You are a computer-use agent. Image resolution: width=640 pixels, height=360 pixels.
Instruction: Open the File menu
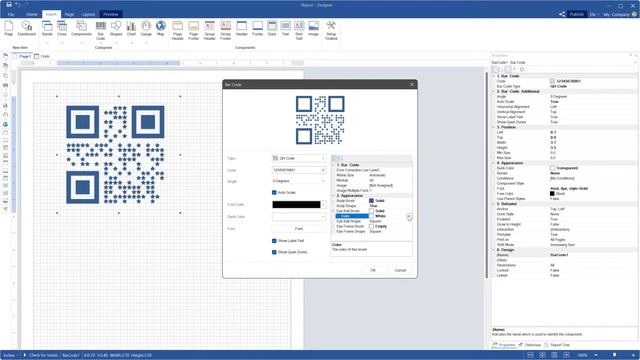tap(11, 14)
